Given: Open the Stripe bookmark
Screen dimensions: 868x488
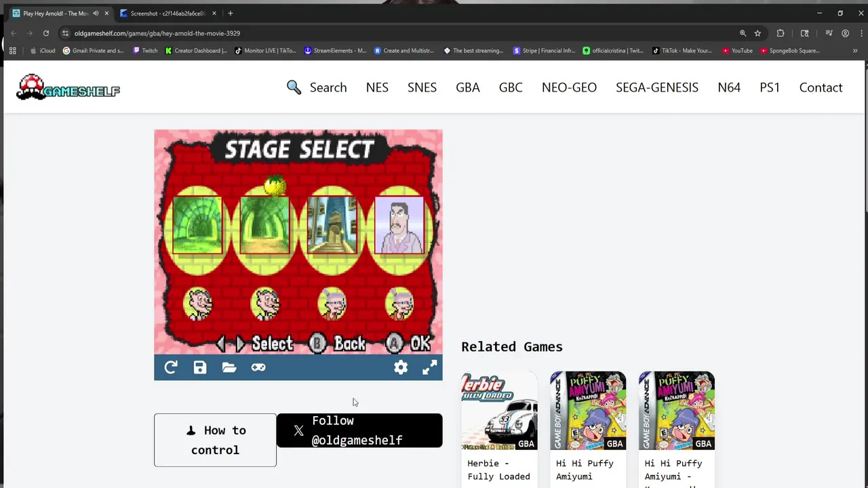Looking at the screenshot, I should [x=544, y=51].
